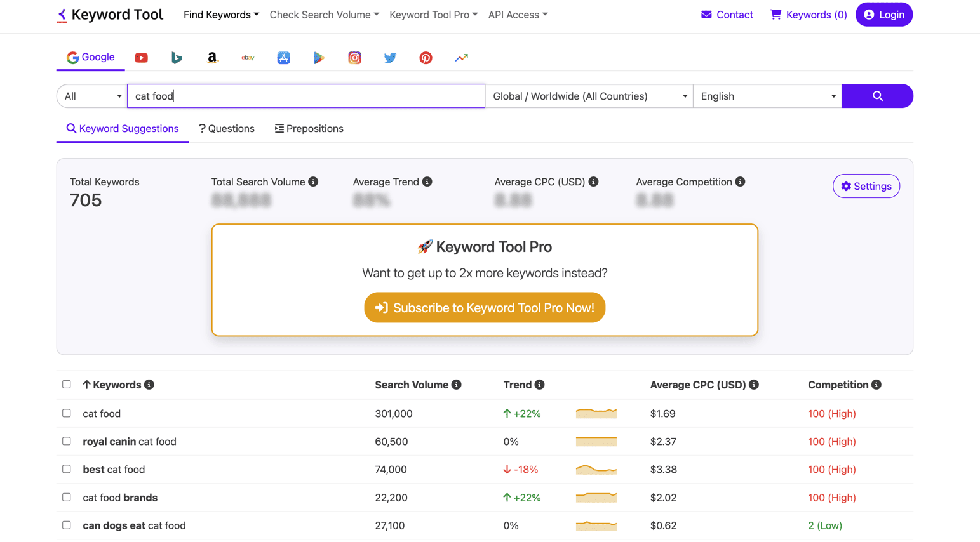This screenshot has width=980, height=542.
Task: Sort by the Competition column header
Action: [838, 385]
